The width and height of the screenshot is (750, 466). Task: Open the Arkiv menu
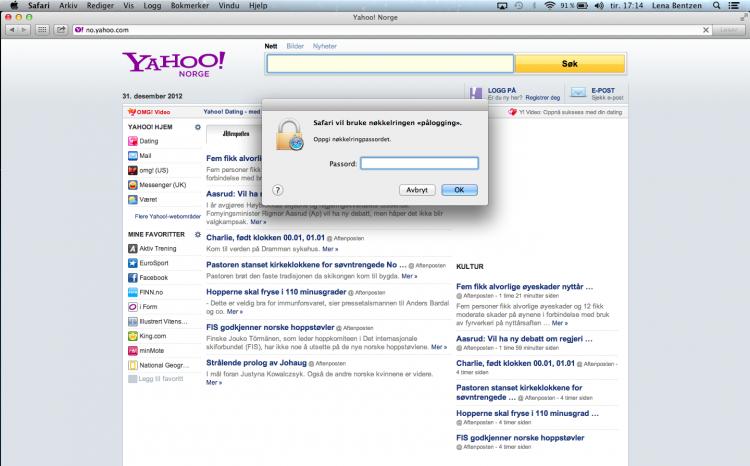tap(68, 6)
